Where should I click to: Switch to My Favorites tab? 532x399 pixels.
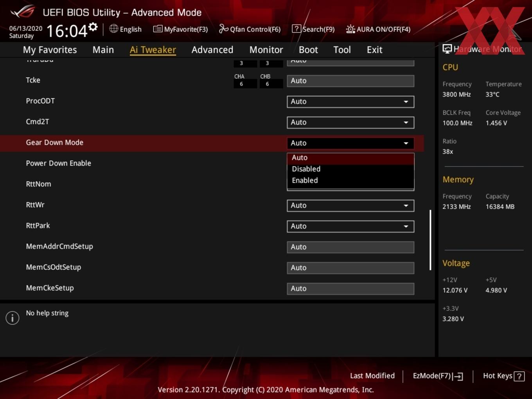coord(50,50)
